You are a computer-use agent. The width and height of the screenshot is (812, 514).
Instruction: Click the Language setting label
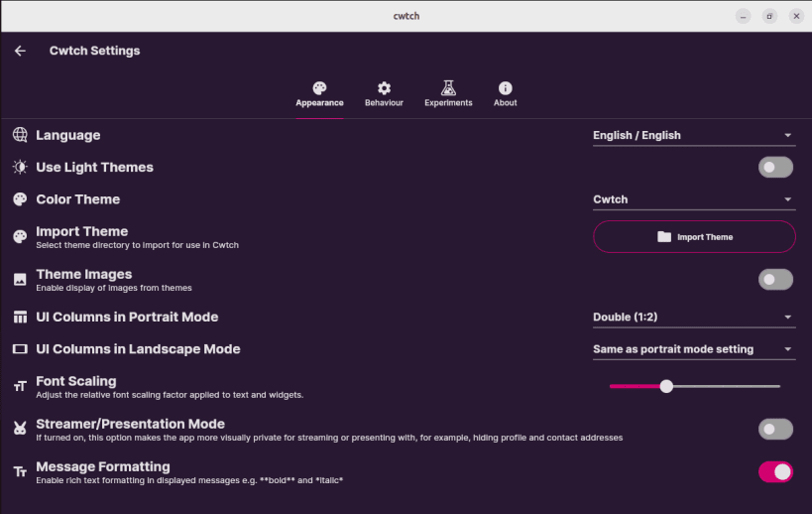click(x=67, y=135)
